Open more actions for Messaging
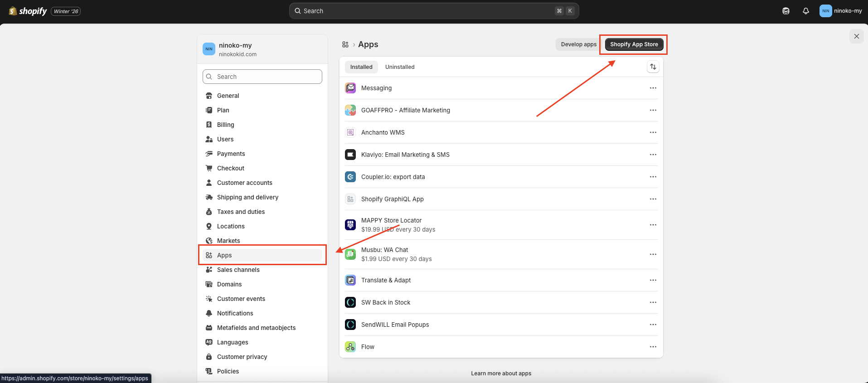The height and width of the screenshot is (383, 868). [653, 88]
